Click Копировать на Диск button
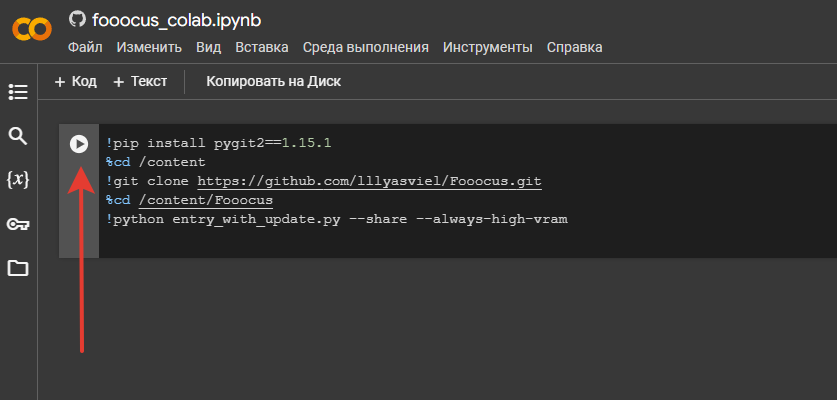 pyautogui.click(x=273, y=82)
